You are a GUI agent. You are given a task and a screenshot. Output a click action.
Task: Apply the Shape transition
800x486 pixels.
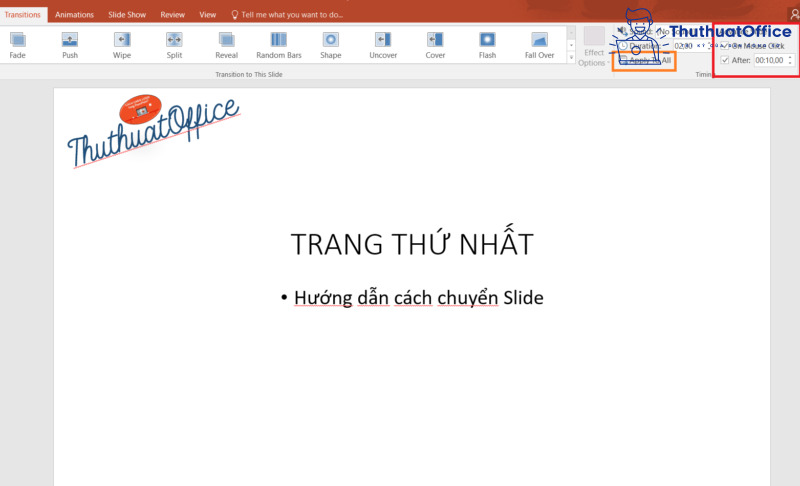[x=331, y=45]
